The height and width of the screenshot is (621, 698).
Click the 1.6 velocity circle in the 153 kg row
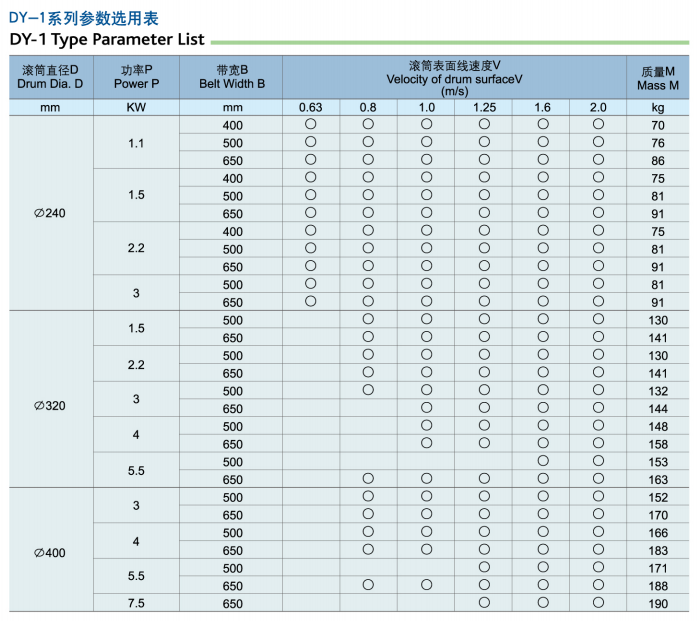pyautogui.click(x=543, y=461)
